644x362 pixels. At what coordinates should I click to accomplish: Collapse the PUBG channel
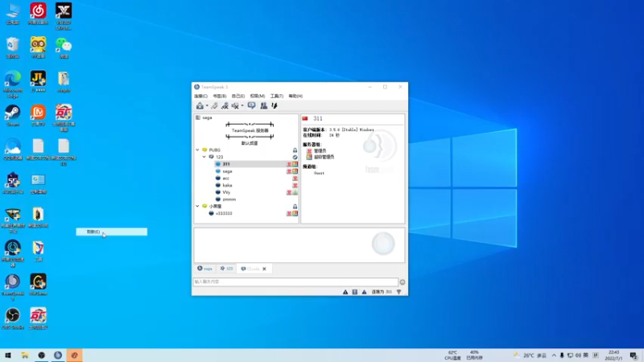(x=197, y=150)
